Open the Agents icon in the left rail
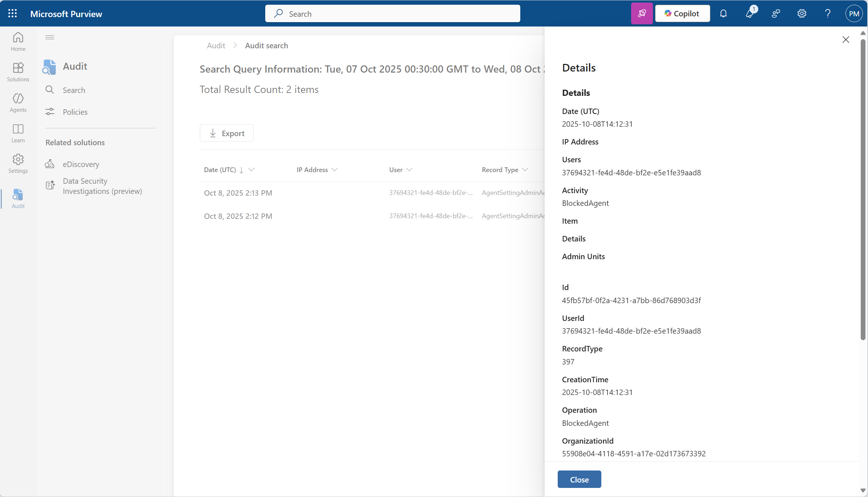The image size is (868, 497). point(18,102)
